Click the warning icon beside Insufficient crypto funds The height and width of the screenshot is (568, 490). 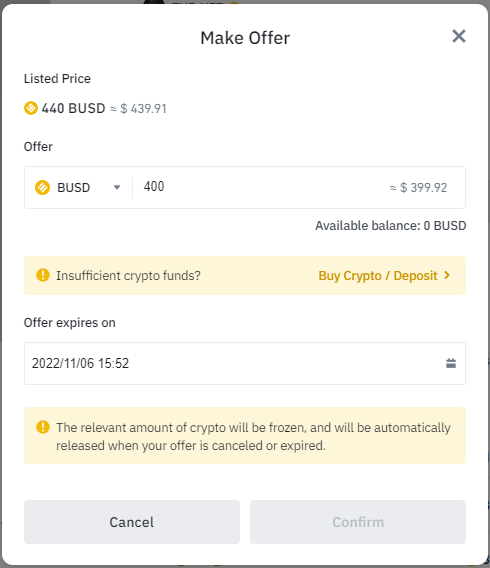click(x=43, y=275)
